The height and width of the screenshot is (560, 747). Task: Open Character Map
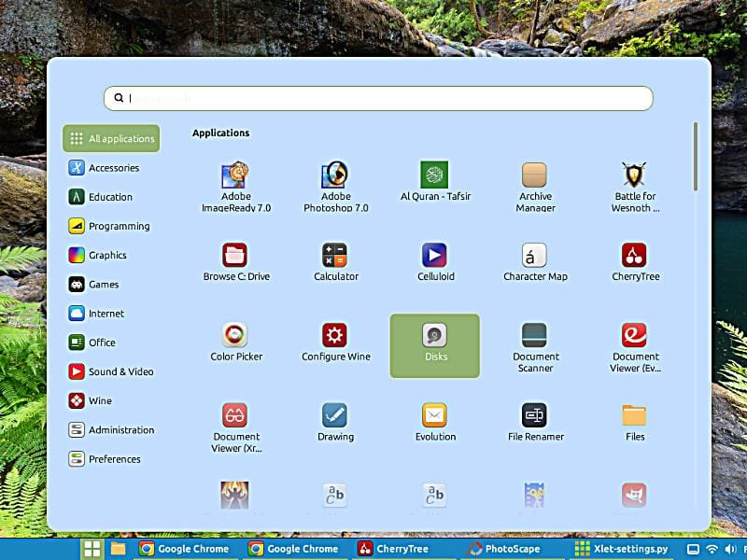pyautogui.click(x=535, y=262)
